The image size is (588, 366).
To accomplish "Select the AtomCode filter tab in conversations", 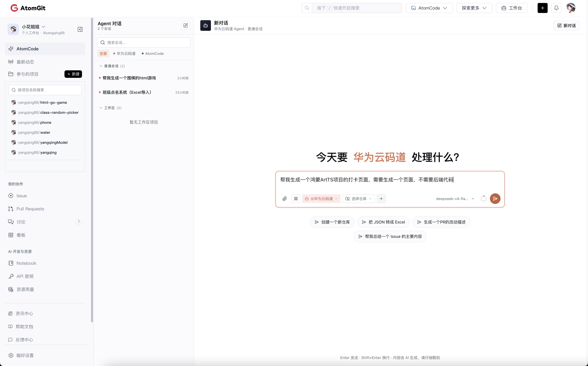I will (x=152, y=53).
